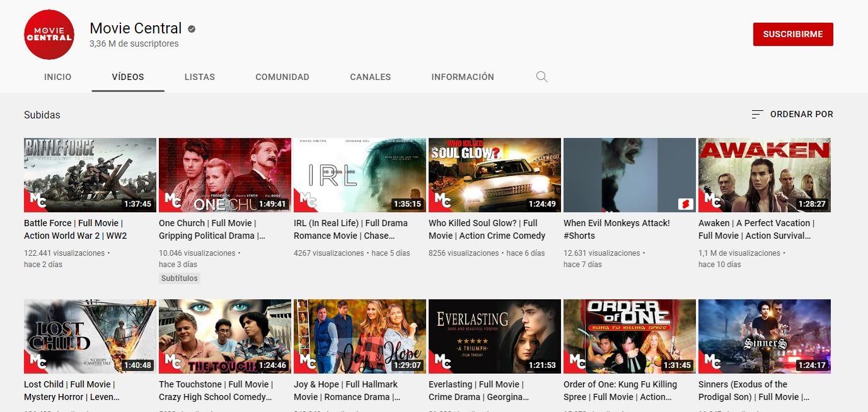
Task: Open the ORDENAR POR sort menu
Action: coord(792,114)
